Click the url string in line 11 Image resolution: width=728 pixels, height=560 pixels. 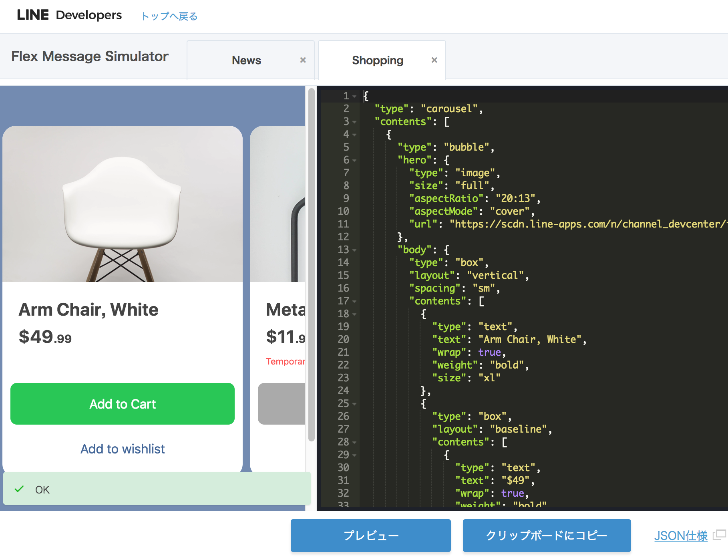[x=588, y=224]
